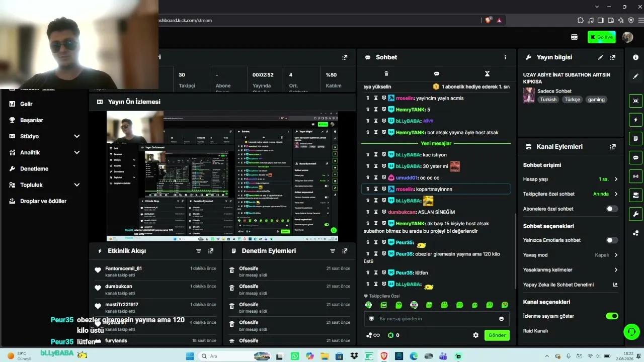This screenshot has height=362, width=644.
Task: Click the wrench icon in right sidebar
Action: pos(636,214)
